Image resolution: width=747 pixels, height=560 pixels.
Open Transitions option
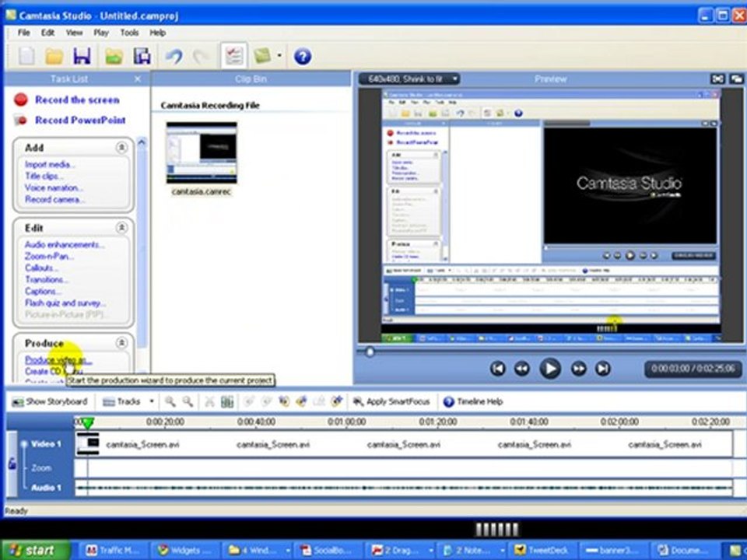pos(46,279)
